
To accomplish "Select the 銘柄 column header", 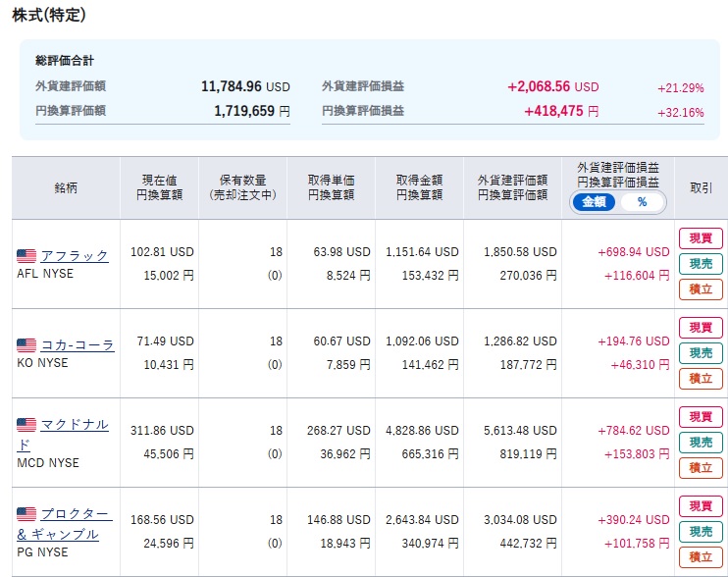I will click(66, 188).
